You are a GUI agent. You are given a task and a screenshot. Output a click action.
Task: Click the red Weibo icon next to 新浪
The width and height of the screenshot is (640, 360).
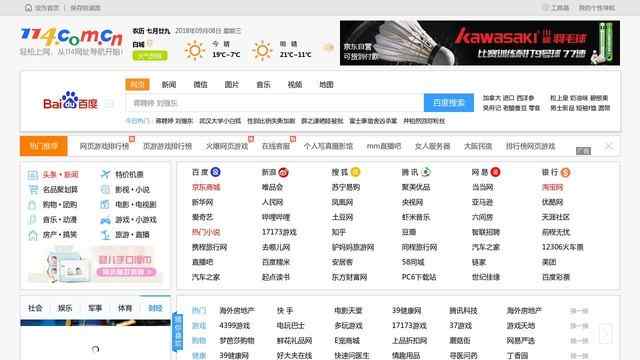coord(284,173)
